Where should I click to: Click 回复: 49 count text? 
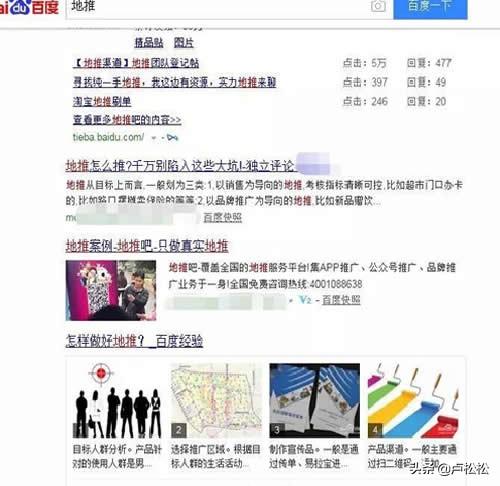(426, 82)
